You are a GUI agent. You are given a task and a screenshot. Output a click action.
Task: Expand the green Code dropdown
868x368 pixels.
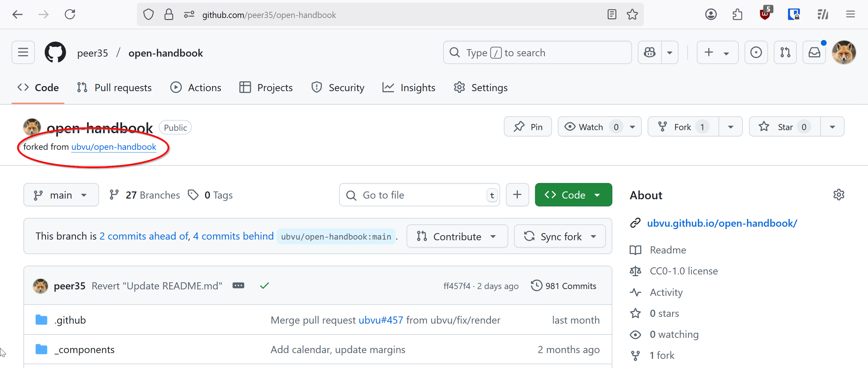click(573, 195)
